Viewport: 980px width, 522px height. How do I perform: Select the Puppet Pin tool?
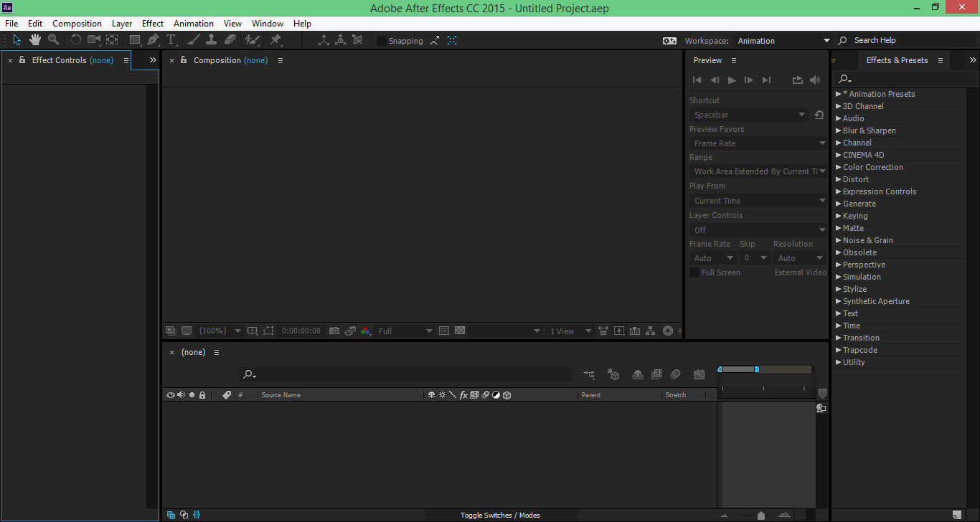[275, 40]
